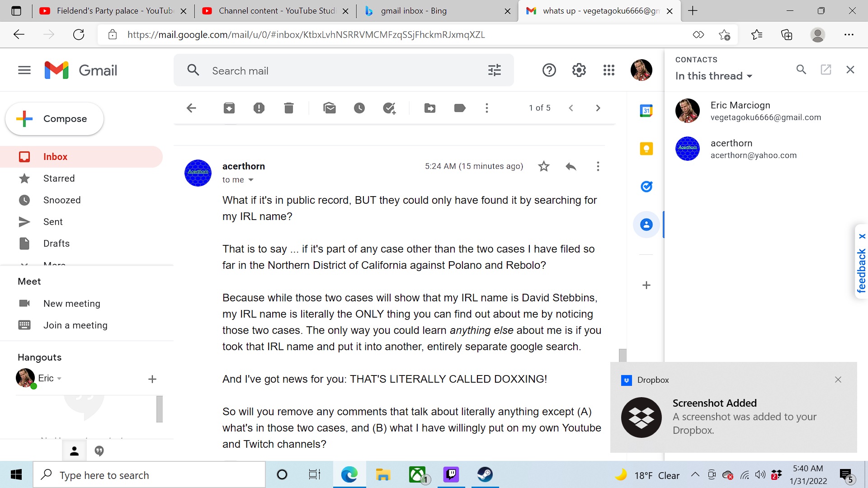
Task: Click the Move to folder icon
Action: point(430,108)
